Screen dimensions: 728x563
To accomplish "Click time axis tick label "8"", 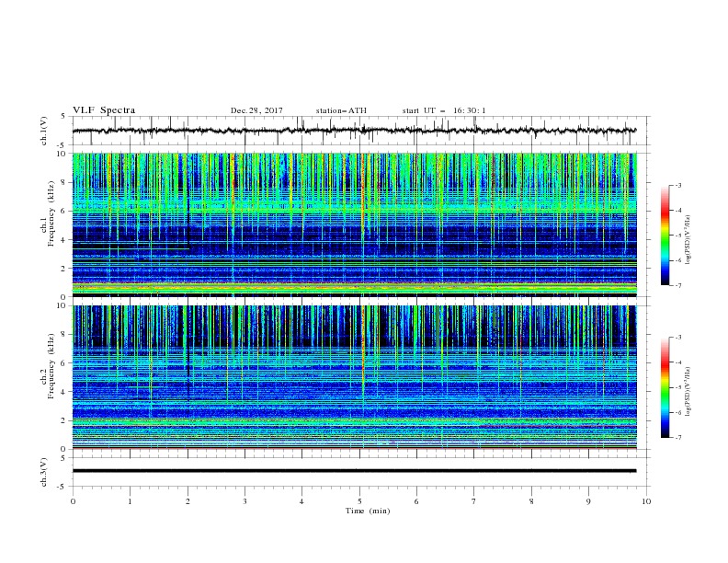I will point(531,501).
